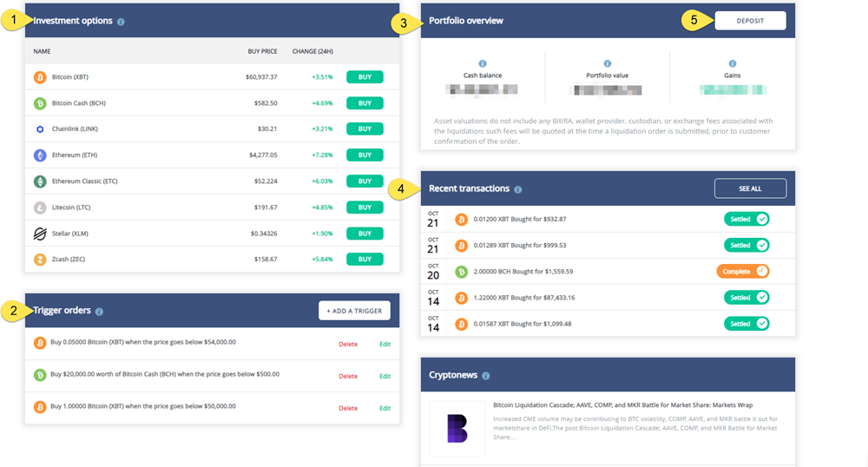868x467 pixels.
Task: Click the info icon above Cash balance
Action: click(482, 63)
